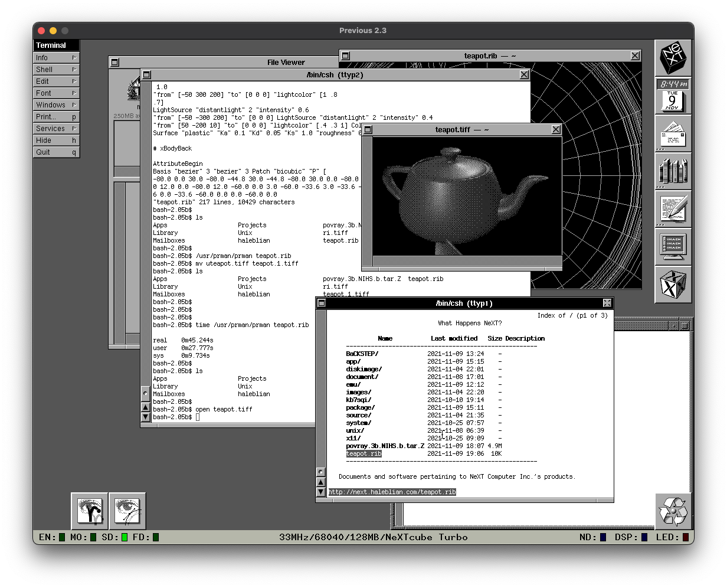
Task: Expand the Services submenu
Action: (x=55, y=128)
